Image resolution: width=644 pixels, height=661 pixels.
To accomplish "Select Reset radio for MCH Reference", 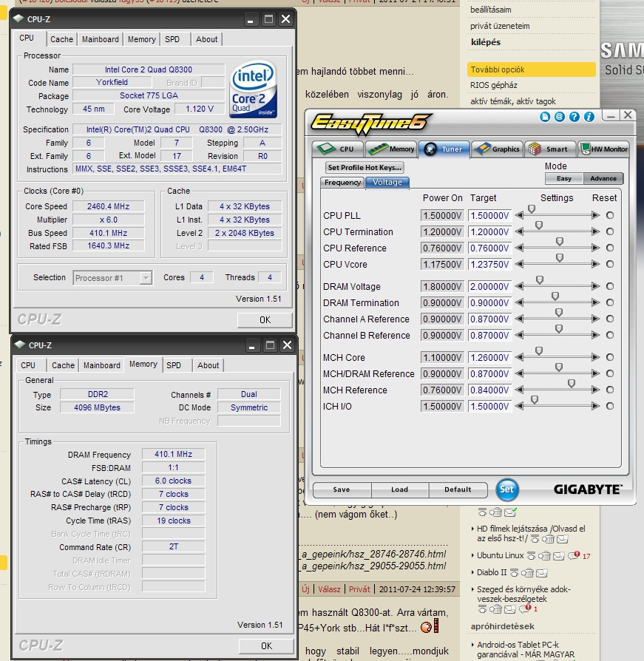I will tap(610, 390).
